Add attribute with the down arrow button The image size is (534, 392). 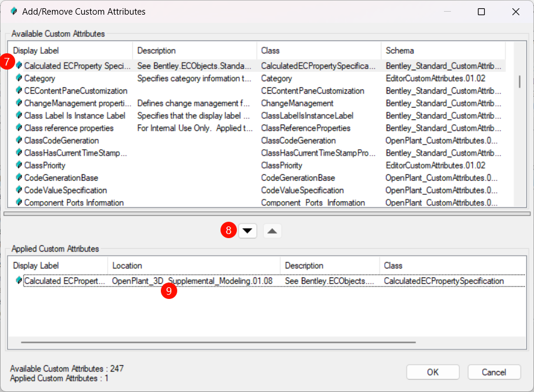pyautogui.click(x=247, y=231)
